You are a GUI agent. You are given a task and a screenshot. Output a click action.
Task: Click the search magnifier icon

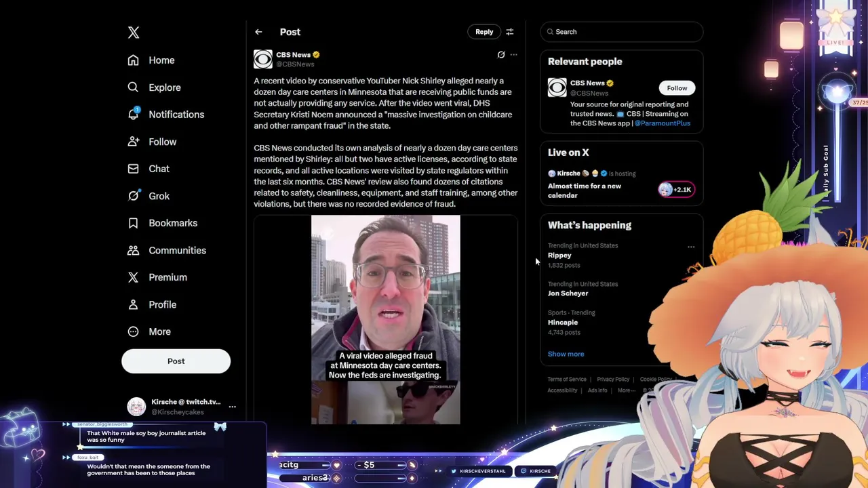(549, 32)
